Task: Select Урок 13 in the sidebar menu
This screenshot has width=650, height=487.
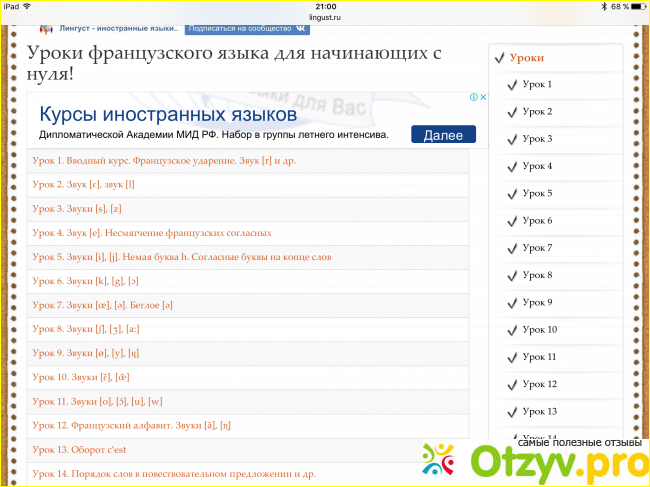Action: pyautogui.click(x=539, y=411)
